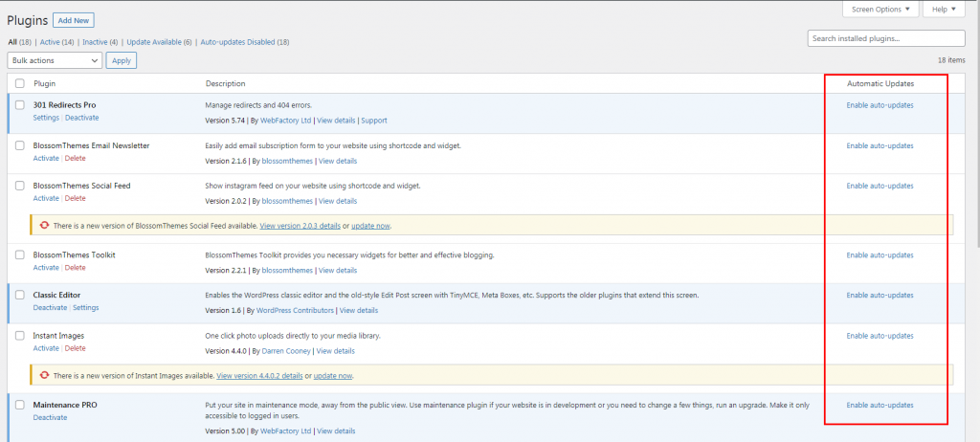Focus the Search installed plugins field
Image resolution: width=980 pixels, height=442 pixels.
click(886, 38)
